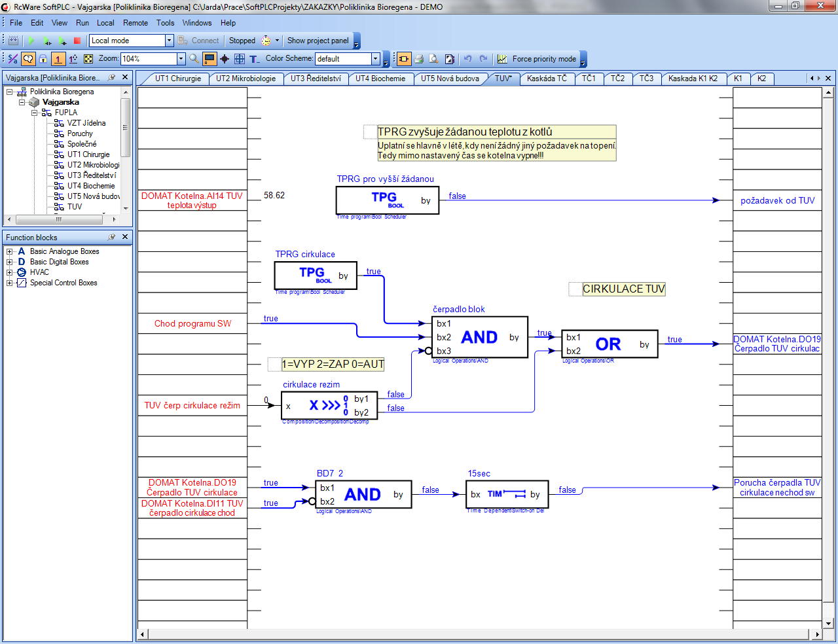
Task: Switch to the K2 tab
Action: [761, 79]
